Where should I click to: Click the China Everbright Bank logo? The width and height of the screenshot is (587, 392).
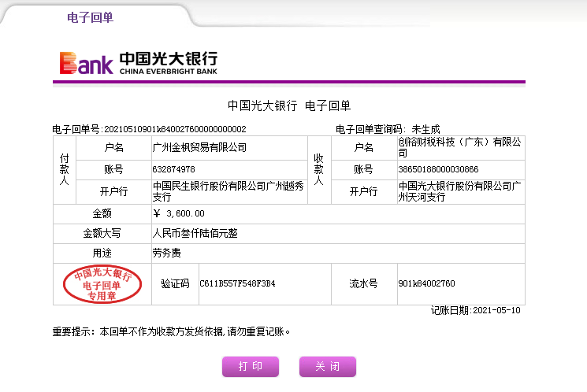click(139, 63)
